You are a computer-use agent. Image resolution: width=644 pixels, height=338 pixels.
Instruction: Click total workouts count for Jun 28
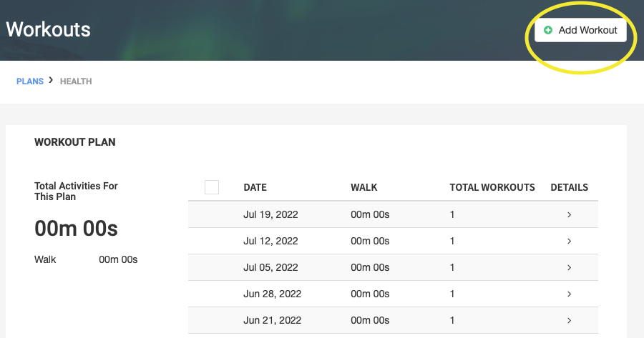[x=452, y=294]
